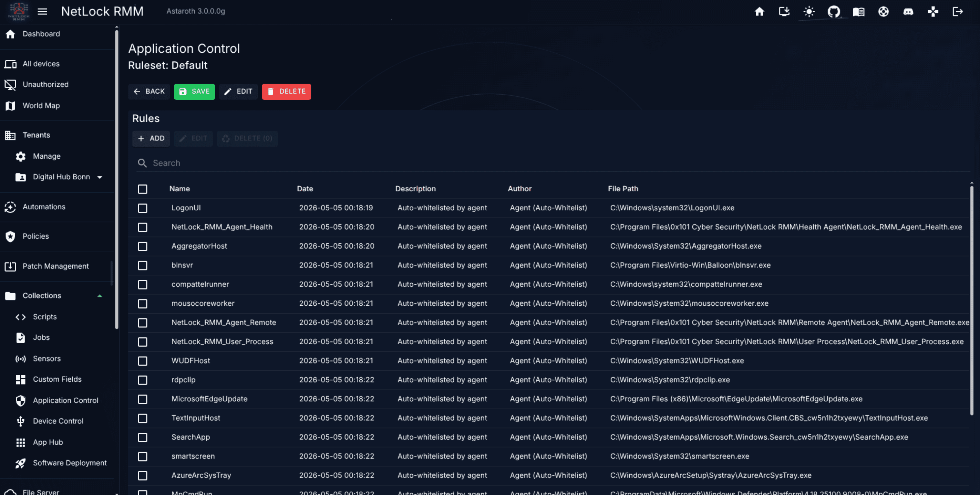Image resolution: width=980 pixels, height=495 pixels.
Task: Open the documentation book icon
Action: click(859, 11)
